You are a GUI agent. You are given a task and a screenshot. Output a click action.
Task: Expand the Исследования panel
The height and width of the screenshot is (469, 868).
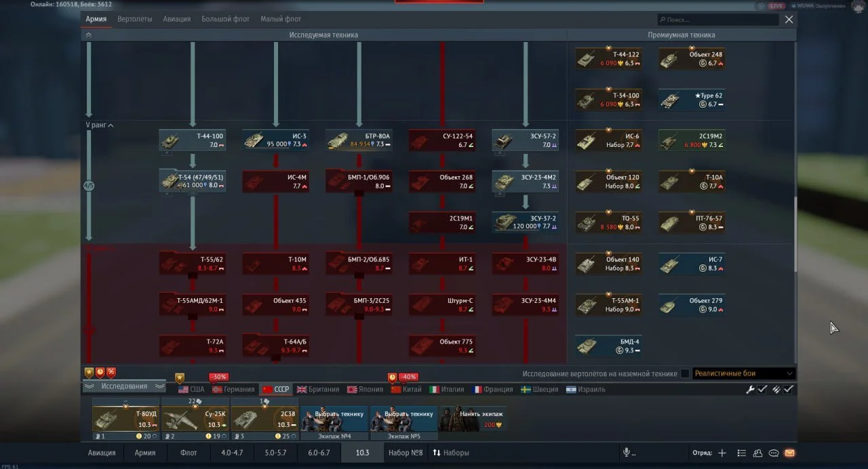(124, 386)
